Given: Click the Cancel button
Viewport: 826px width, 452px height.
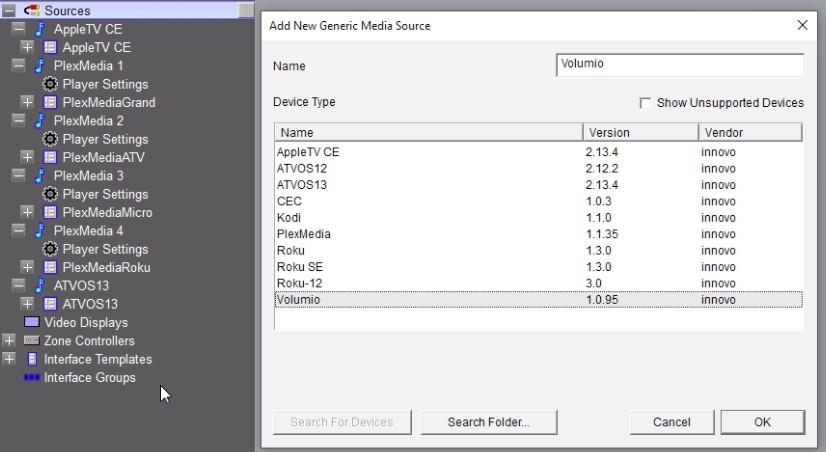Looking at the screenshot, I should point(672,422).
